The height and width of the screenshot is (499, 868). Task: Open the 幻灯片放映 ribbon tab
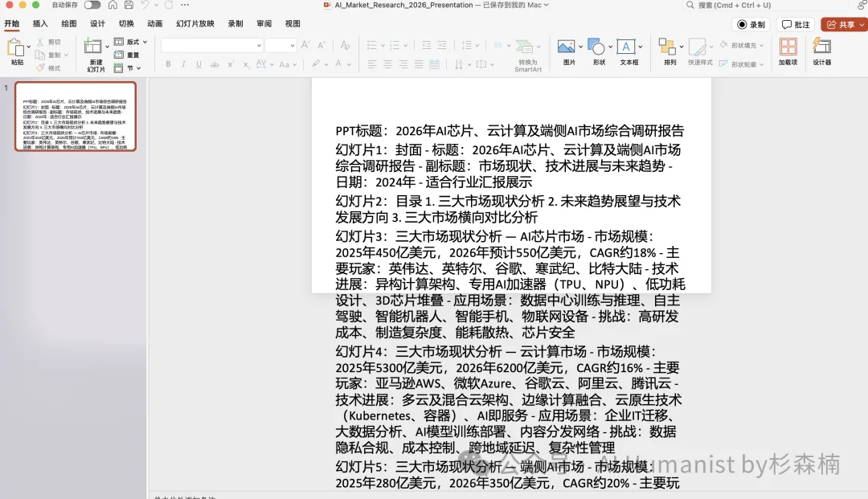(x=194, y=23)
